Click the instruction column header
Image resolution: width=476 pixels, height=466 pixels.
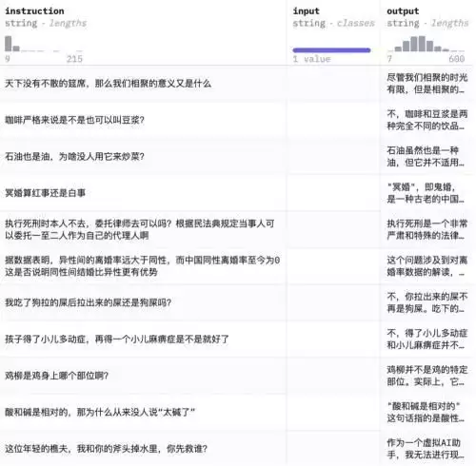pyautogui.click(x=34, y=11)
